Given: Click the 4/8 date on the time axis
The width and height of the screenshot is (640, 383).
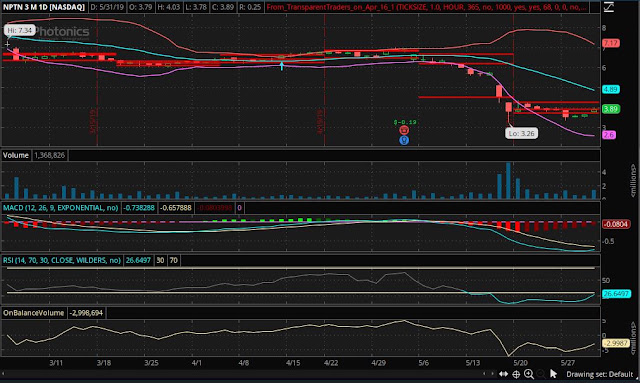Looking at the screenshot, I should coord(244,363).
